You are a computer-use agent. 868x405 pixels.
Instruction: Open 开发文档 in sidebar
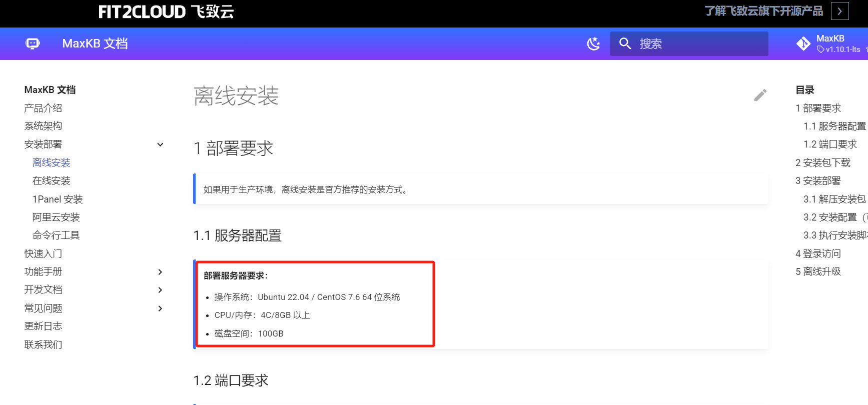coord(43,289)
